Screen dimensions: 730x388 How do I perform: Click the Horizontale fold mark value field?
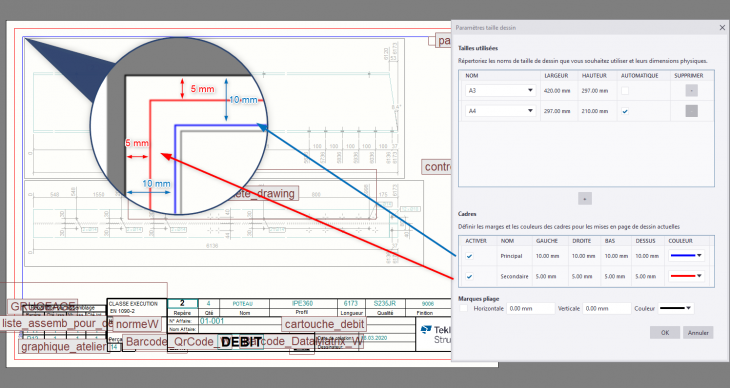(530, 308)
